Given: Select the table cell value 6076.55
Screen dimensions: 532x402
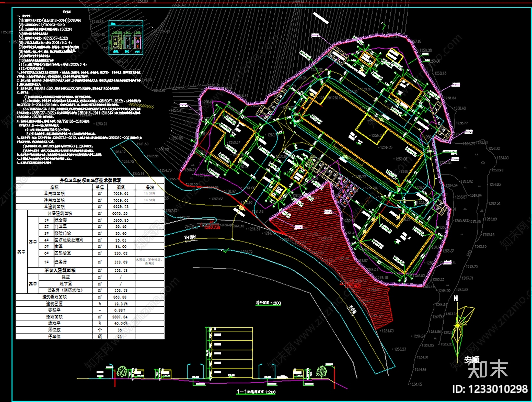Looking at the screenshot, I should [121, 213].
